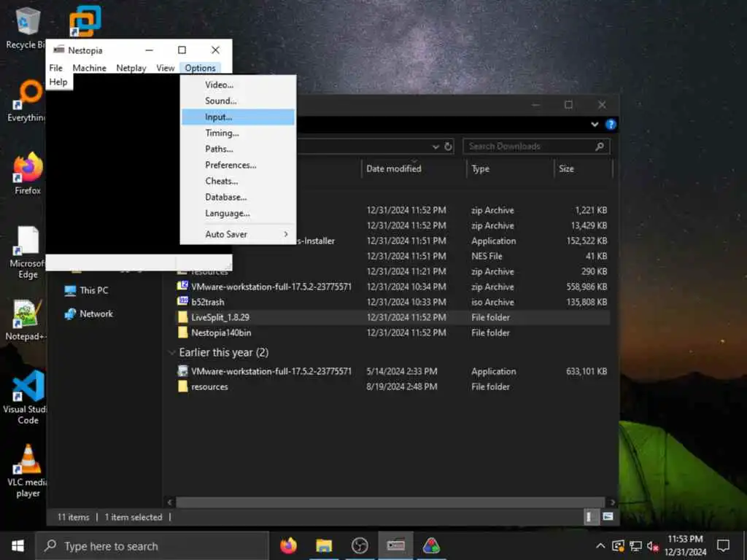Select the LiveSplit_1.8.29 folder
747x560 pixels.
pyautogui.click(x=393, y=317)
